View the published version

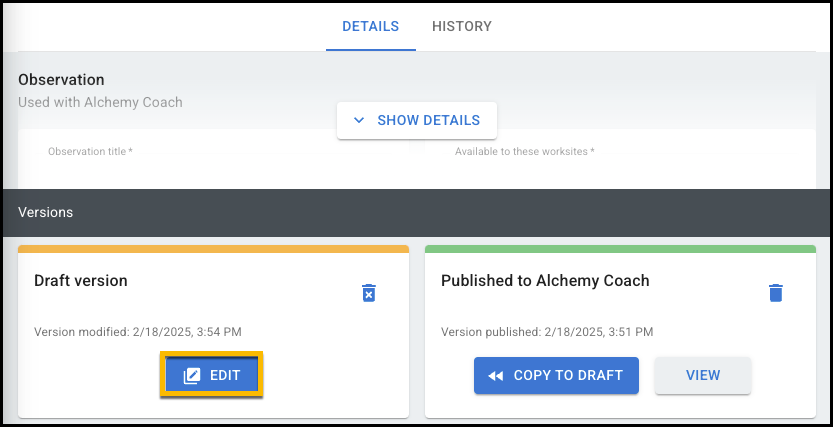703,376
